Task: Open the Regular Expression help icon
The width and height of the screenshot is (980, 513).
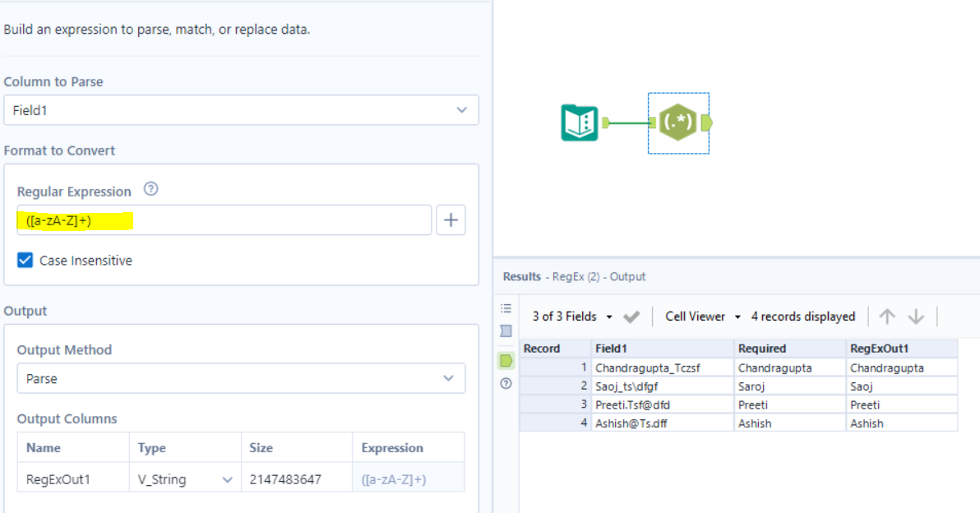Action: click(150, 190)
